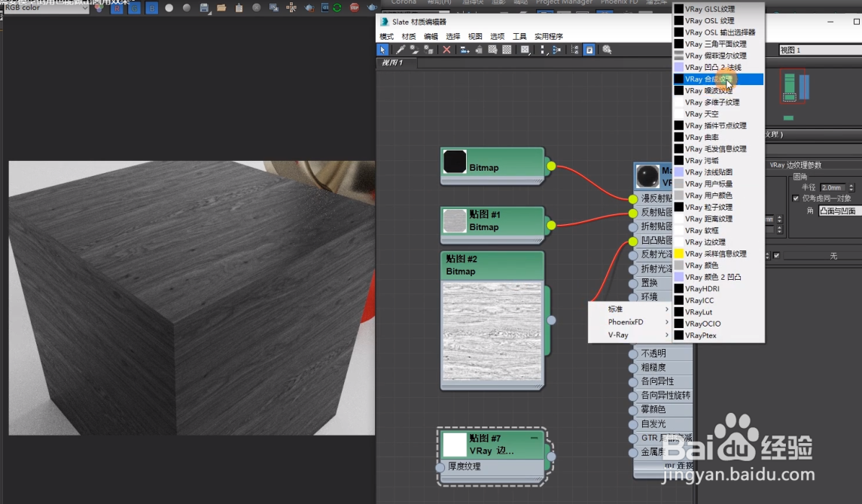Click the 视图 1 name field
The width and height of the screenshot is (862, 504).
pos(821,50)
